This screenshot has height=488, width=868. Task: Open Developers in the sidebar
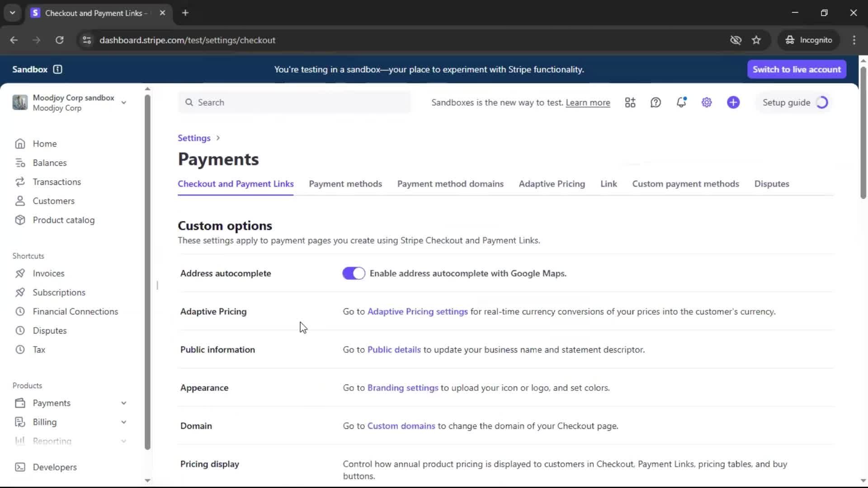point(54,467)
